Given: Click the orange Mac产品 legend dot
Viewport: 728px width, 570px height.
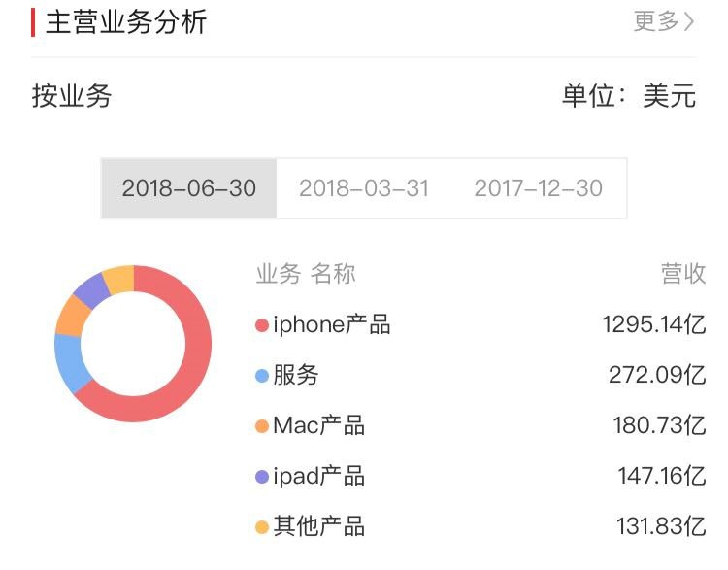Looking at the screenshot, I should click(x=261, y=426).
